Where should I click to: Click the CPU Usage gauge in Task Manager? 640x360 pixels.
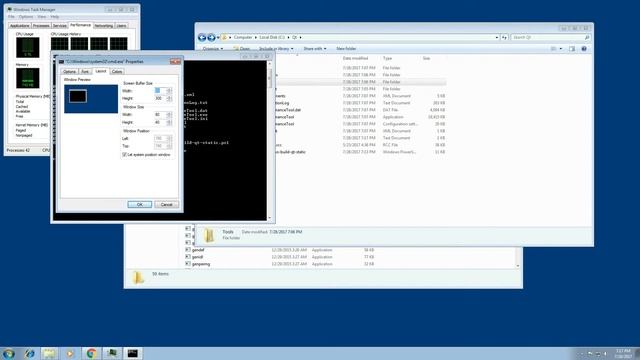pos(28,47)
